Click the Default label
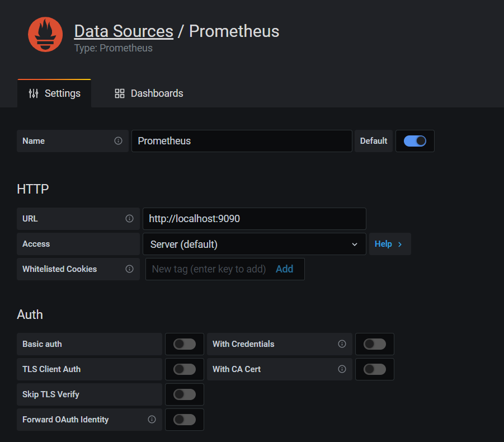This screenshot has width=504, height=442. coord(374,141)
